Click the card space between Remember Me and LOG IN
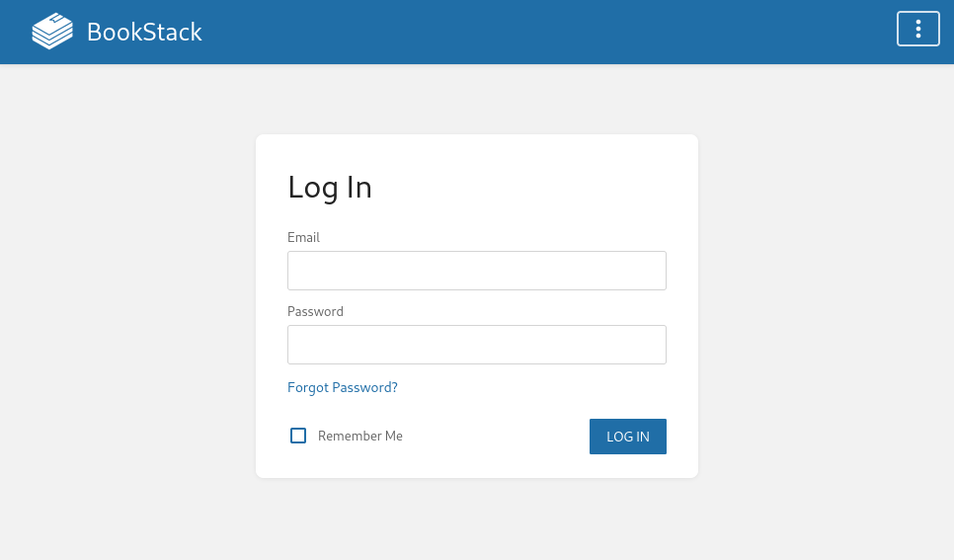The width and height of the screenshot is (954, 560). coord(496,437)
